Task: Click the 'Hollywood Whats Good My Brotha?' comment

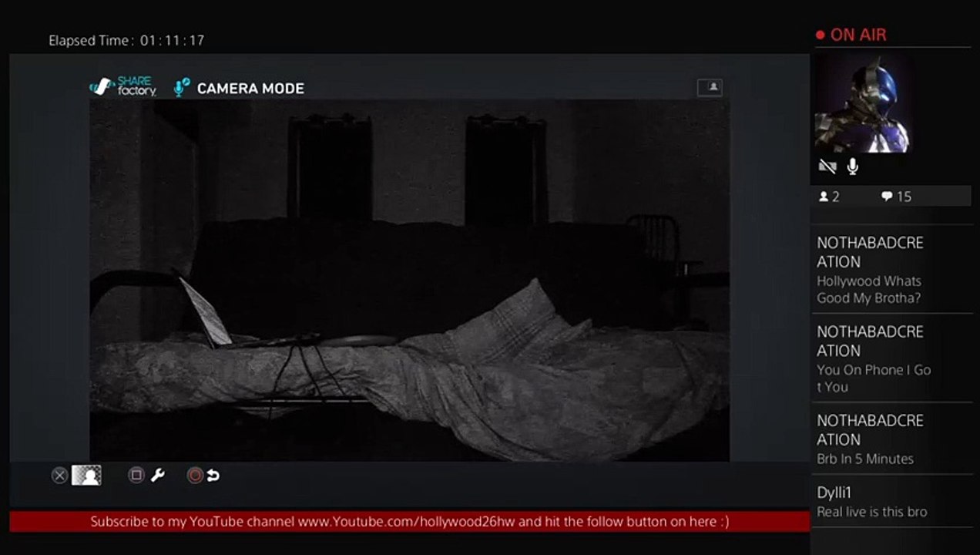Action: 869,290
